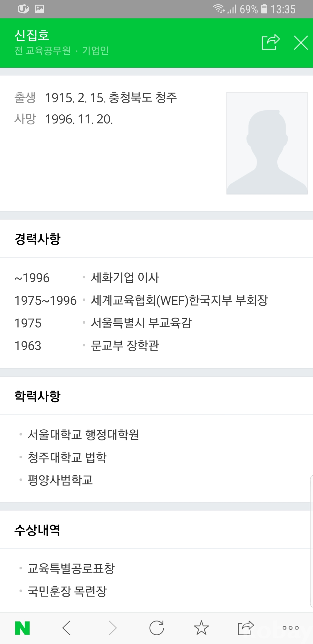The height and width of the screenshot is (644, 313).
Task: Tap the share icon in bottom toolbar
Action: [245, 628]
